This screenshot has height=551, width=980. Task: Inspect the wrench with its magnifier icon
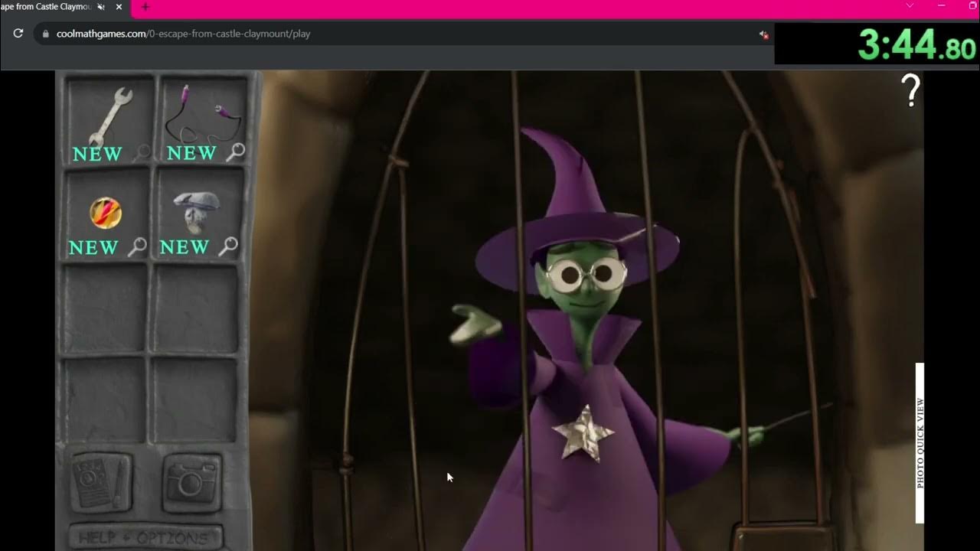pyautogui.click(x=142, y=153)
